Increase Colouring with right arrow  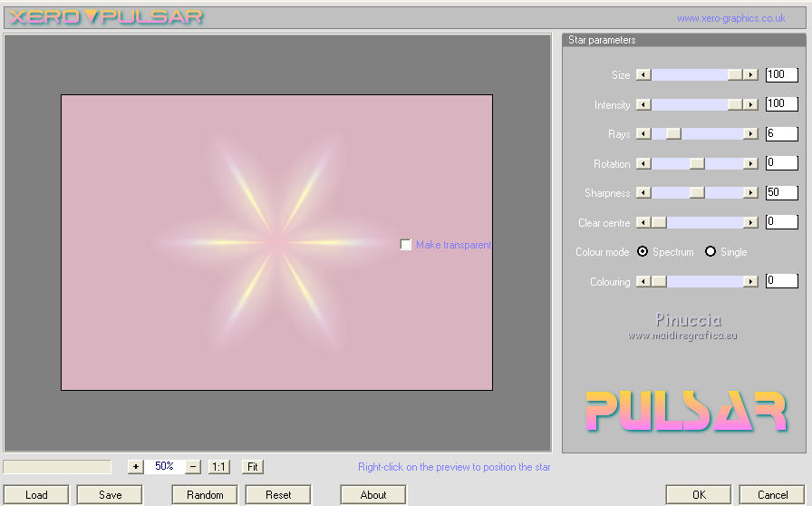click(750, 281)
